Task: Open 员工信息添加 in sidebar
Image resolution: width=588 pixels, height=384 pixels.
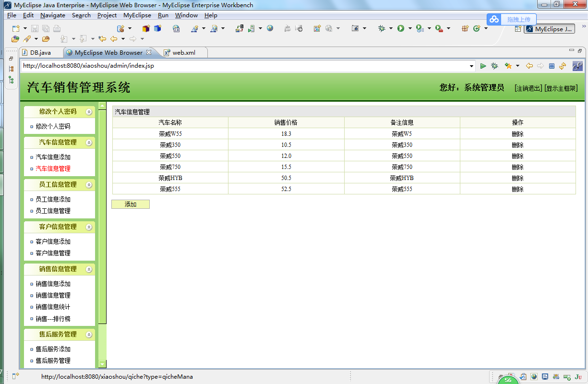Action: coord(53,199)
